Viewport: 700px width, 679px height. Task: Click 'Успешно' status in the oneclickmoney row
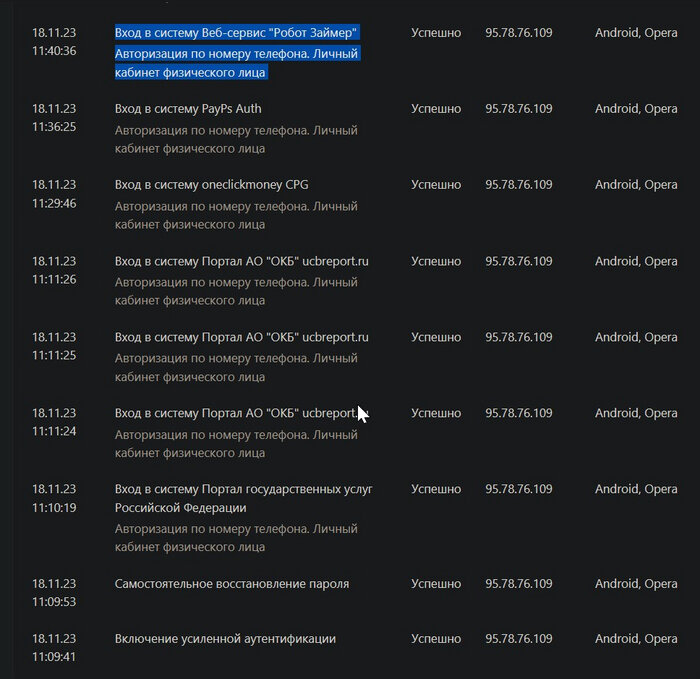click(436, 184)
